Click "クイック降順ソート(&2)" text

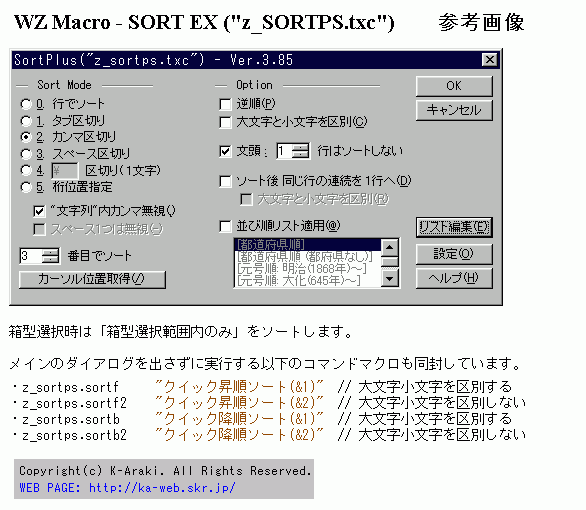(x=240, y=435)
